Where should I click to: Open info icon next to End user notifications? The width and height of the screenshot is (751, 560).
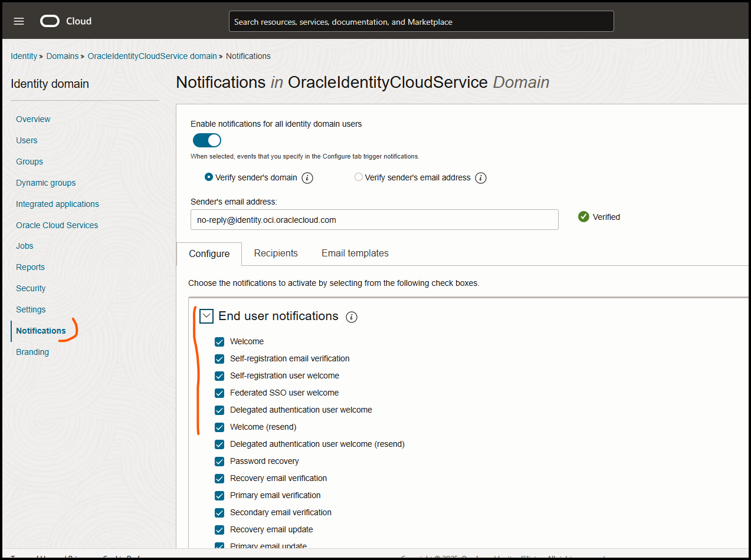(352, 317)
